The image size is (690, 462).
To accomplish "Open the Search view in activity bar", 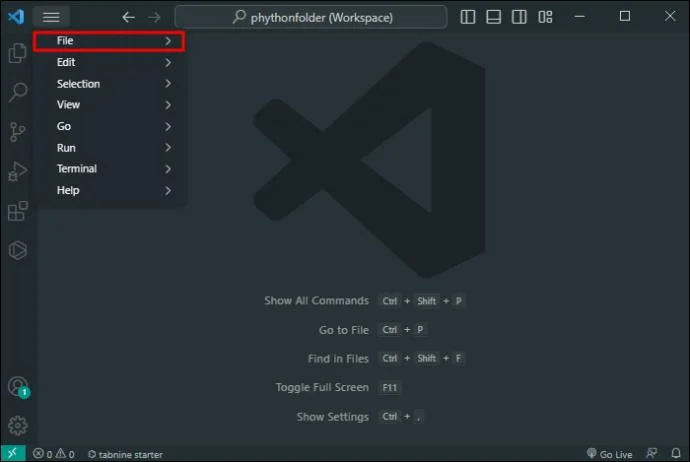I will click(18, 92).
